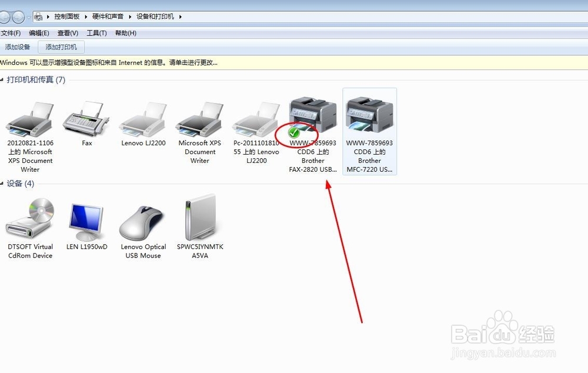Open the 编辑(E) menu
Image resolution: width=588 pixels, height=373 pixels.
(39, 33)
